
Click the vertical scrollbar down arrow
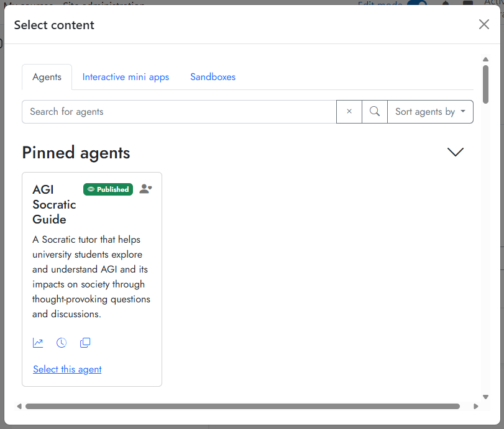pyautogui.click(x=485, y=397)
